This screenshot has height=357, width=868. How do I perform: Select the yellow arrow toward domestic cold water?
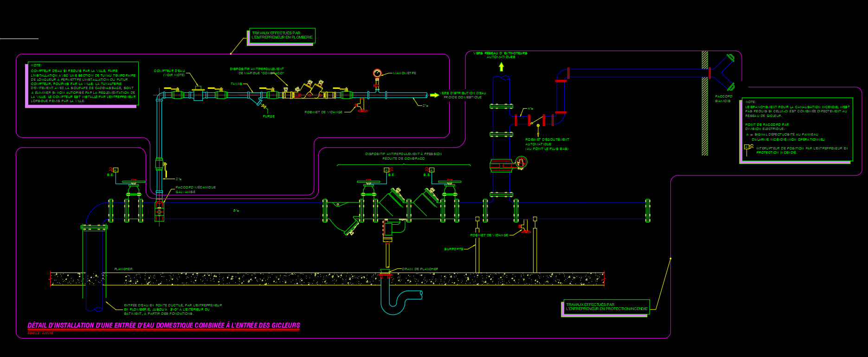pyautogui.click(x=434, y=95)
